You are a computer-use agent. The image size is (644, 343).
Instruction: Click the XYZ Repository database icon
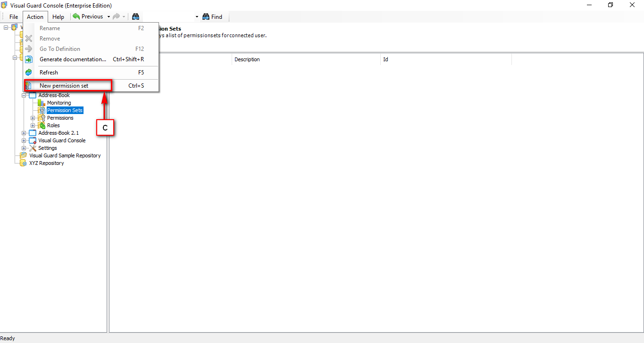point(23,163)
